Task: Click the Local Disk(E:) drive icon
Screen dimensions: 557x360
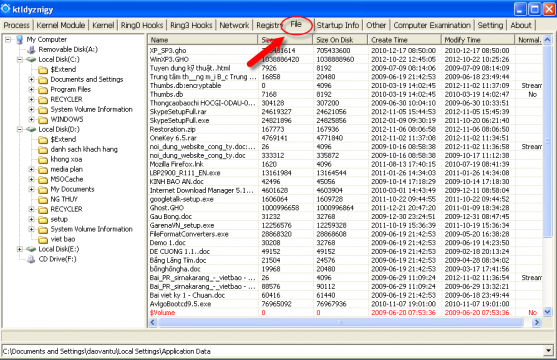Action: pos(32,249)
